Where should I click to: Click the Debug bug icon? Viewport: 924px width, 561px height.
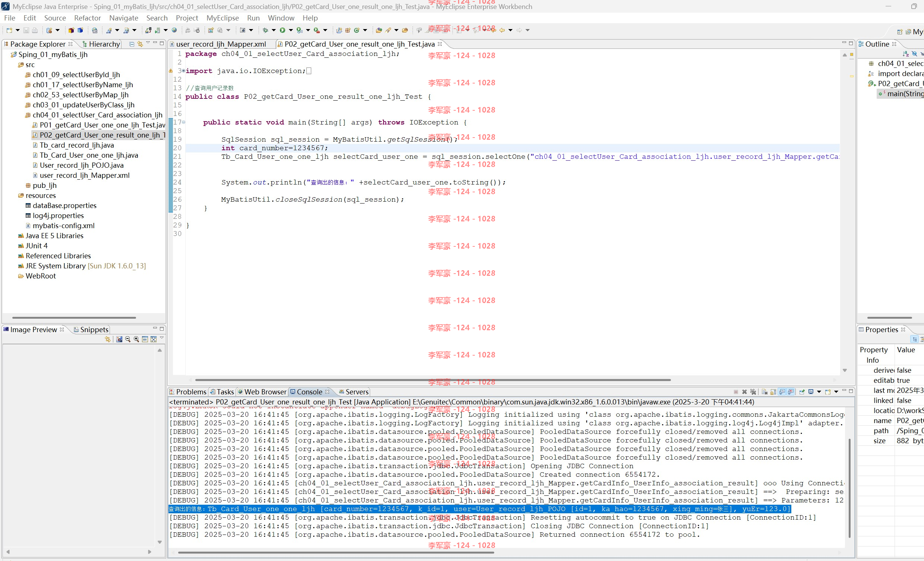265,30
